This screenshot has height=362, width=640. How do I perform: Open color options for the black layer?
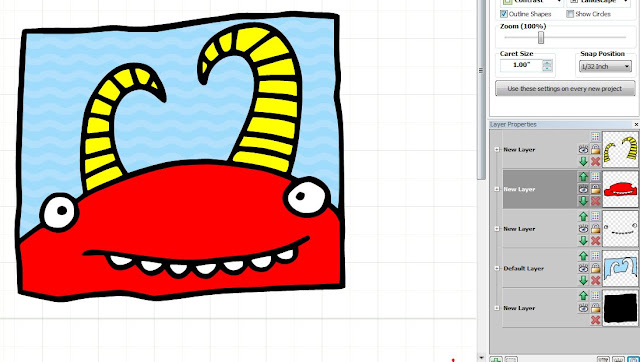coord(595,295)
